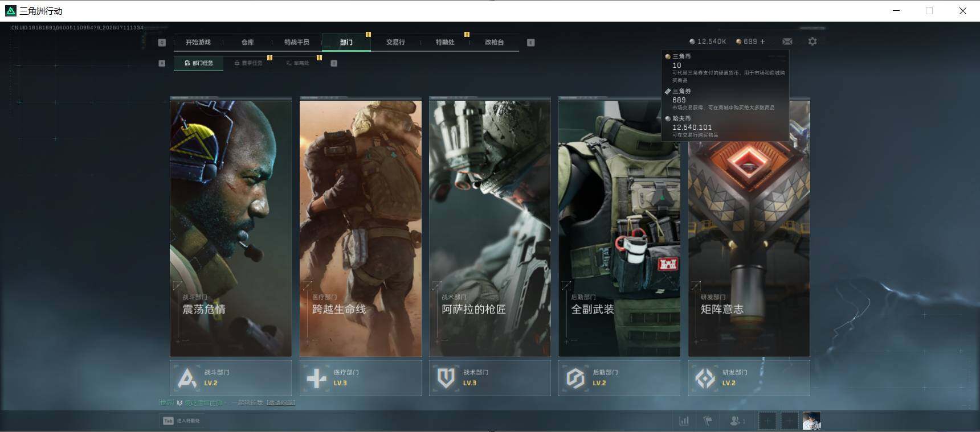Open the 特战干员 tab
980x432 pixels.
coord(297,42)
